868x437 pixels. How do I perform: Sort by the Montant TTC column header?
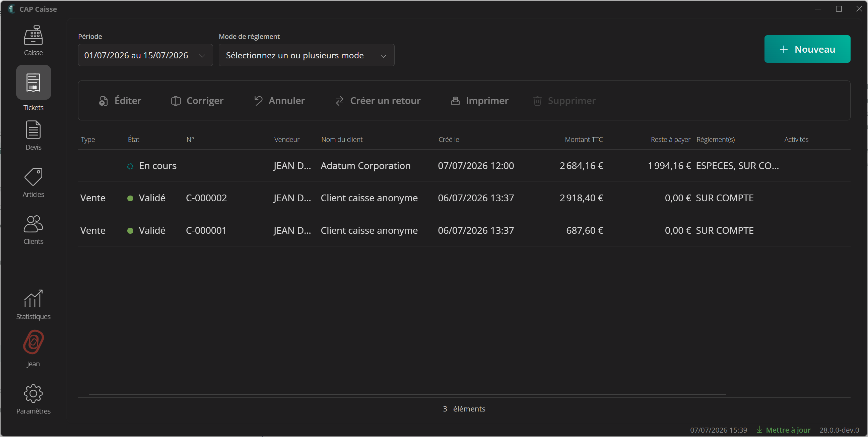(x=584, y=140)
